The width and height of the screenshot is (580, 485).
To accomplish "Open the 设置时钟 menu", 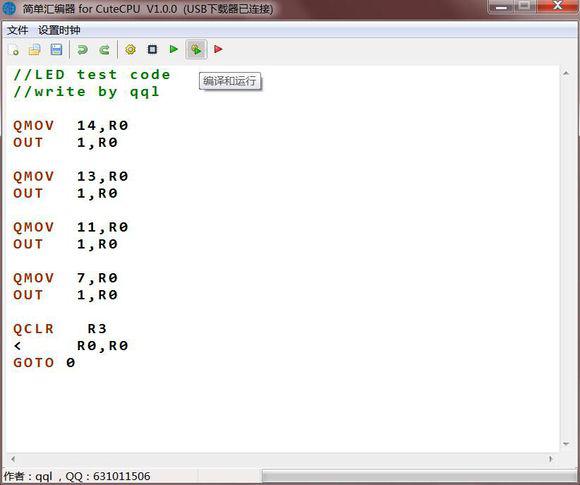I will (59, 30).
